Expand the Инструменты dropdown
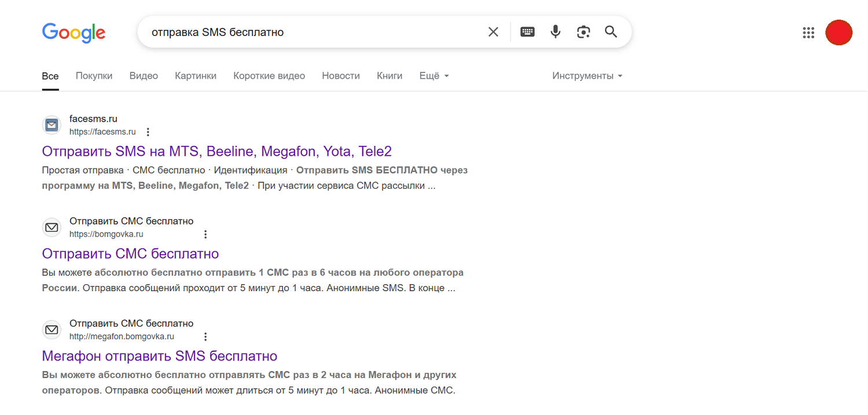Screen dimensions: 868x415 pyautogui.click(x=587, y=76)
